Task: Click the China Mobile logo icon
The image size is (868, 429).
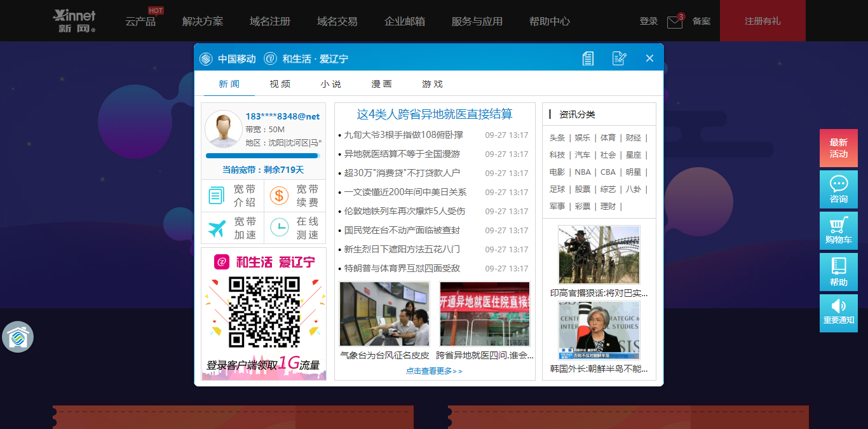Action: click(206, 59)
